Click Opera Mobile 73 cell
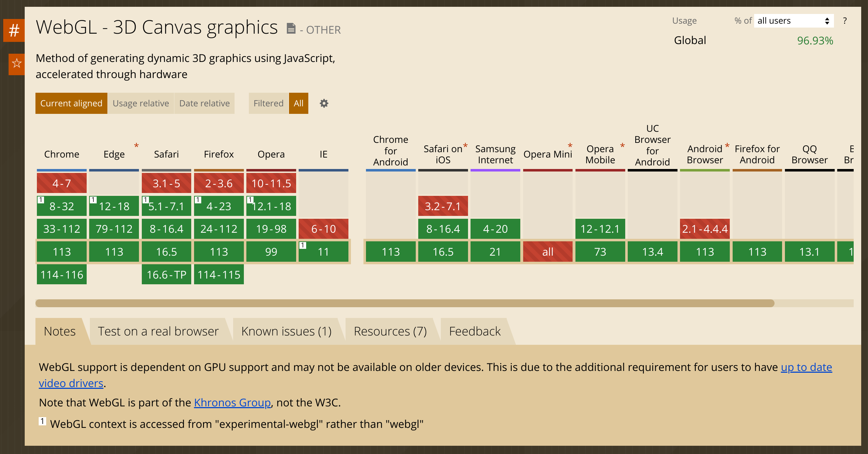The image size is (868, 454). (600, 252)
